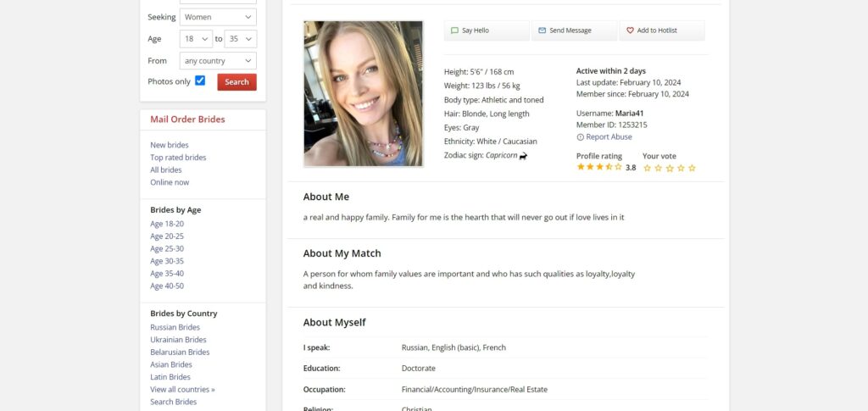Screen dimensions: 868x411
Task: Open View all countries link
Action: tap(183, 390)
